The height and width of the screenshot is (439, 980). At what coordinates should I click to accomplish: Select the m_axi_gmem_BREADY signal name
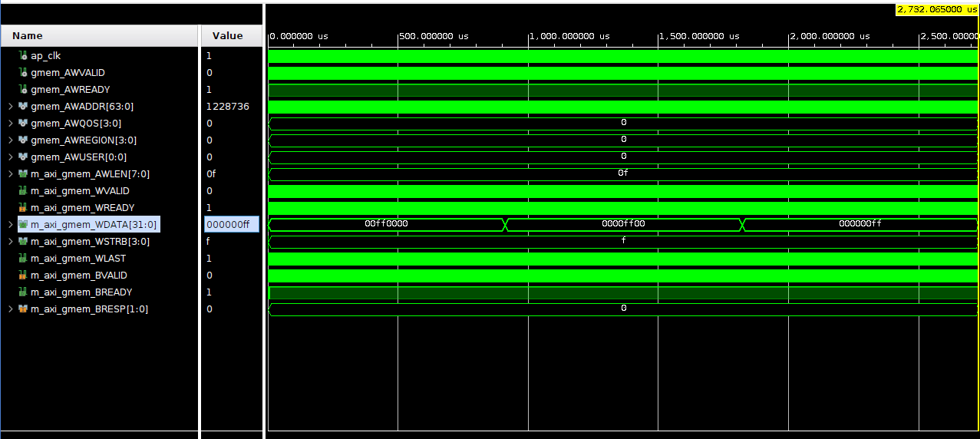point(81,292)
